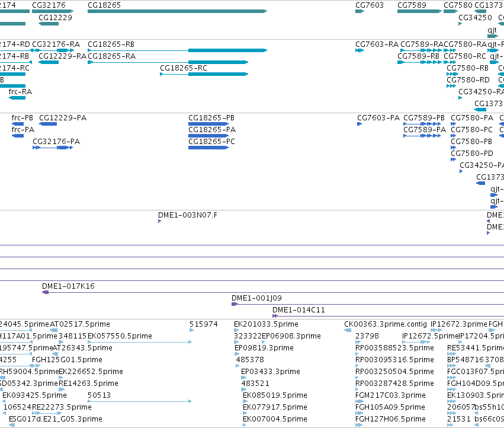Click the CG7603 gene label
This screenshot has height=428, width=504.
pyautogui.click(x=370, y=5)
